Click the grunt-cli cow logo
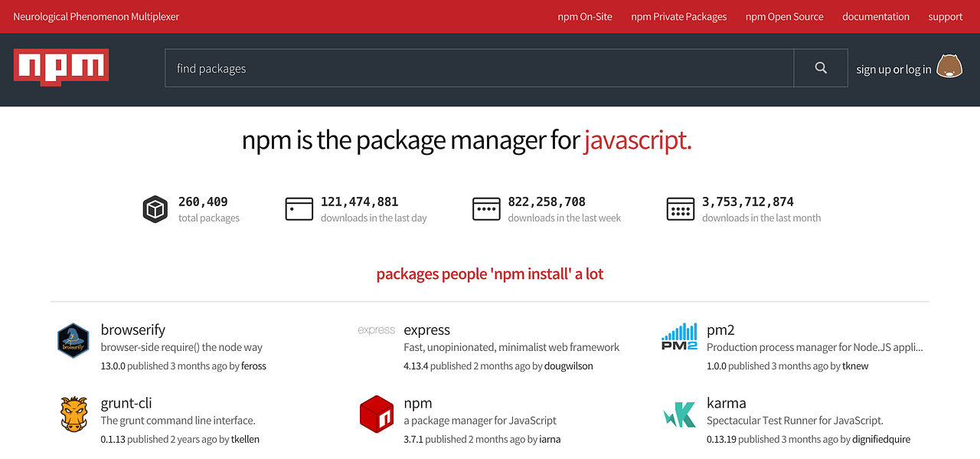 (x=73, y=414)
